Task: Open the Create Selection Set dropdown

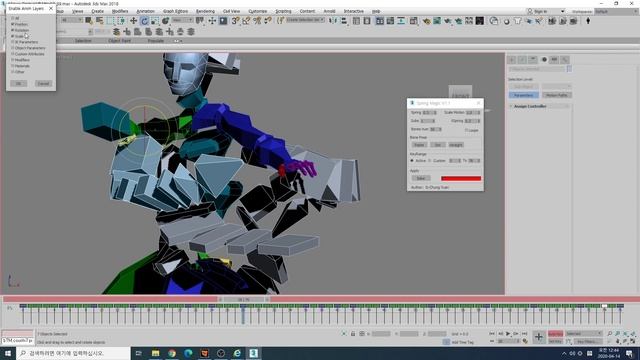Action: coord(305,20)
